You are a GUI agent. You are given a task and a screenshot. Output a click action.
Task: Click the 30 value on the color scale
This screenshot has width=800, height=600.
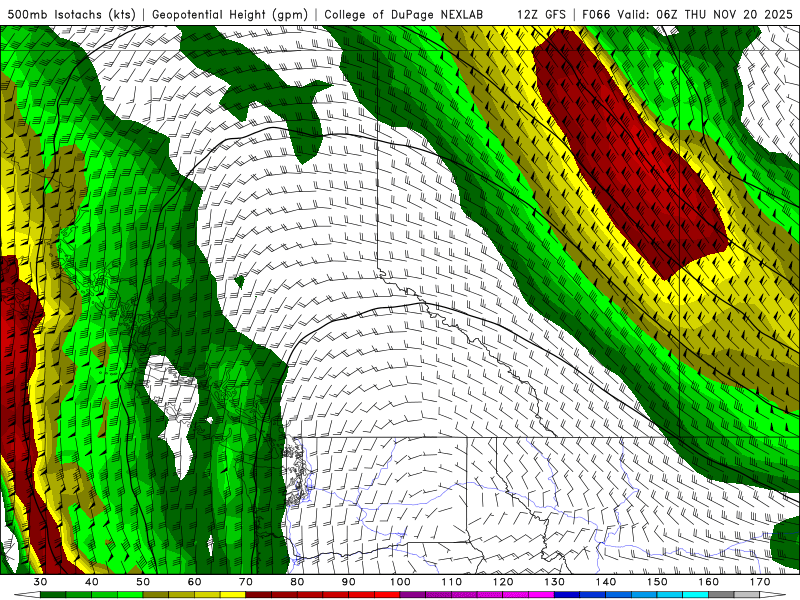point(40,582)
